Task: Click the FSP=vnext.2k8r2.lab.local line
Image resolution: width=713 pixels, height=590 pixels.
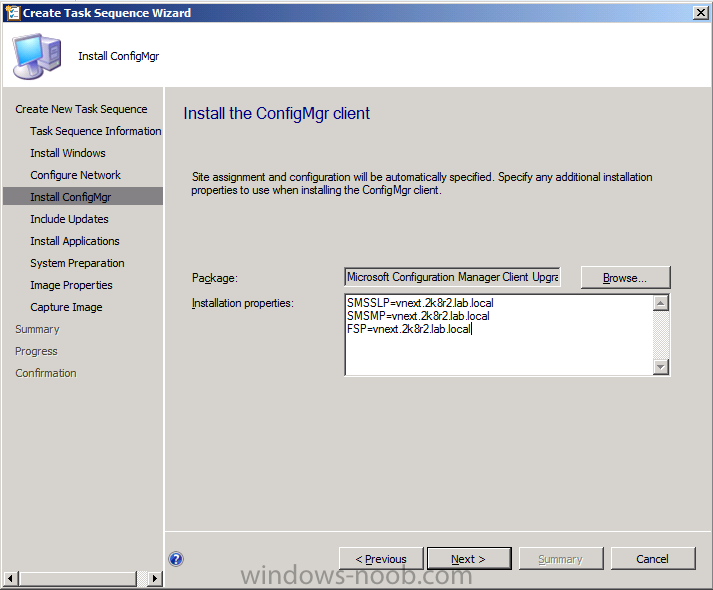Action: click(x=409, y=329)
